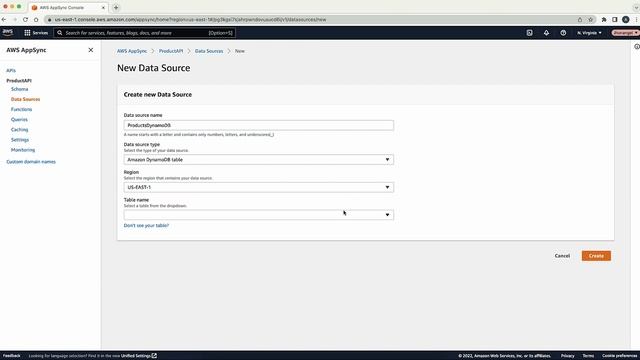Open the Privacy footer link
This screenshot has height=360, width=640.
(567, 356)
